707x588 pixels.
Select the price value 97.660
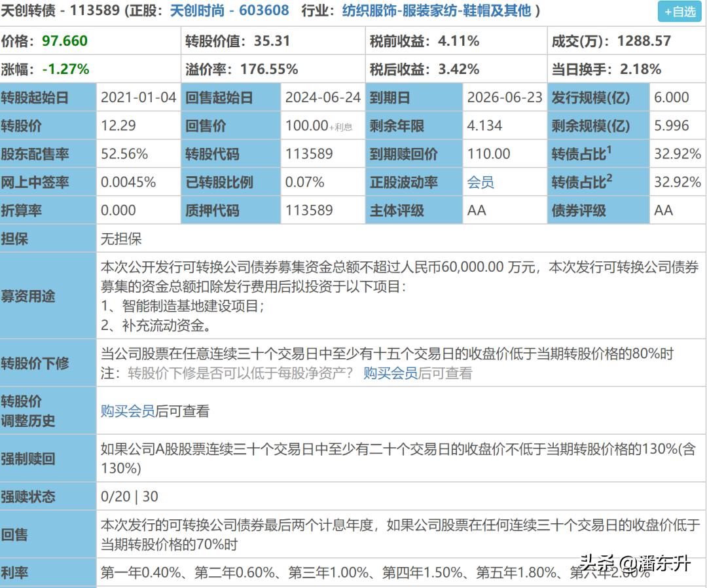65,40
